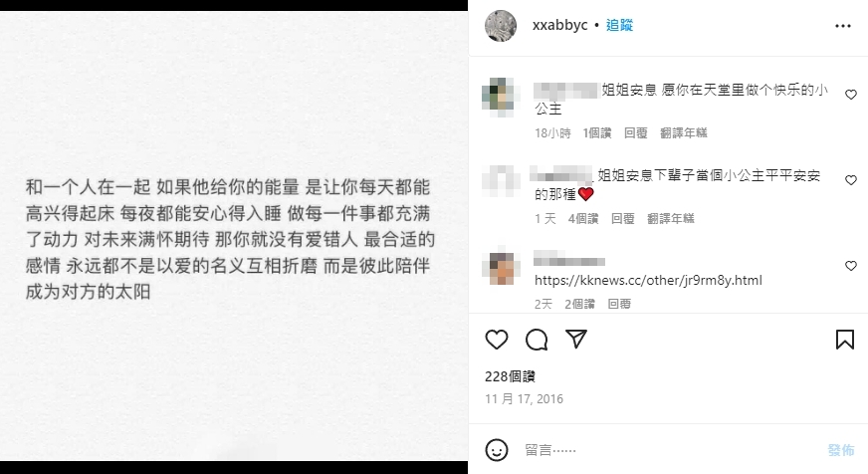Follow the account via 追蹤 link
The height and width of the screenshot is (474, 868).
coord(619,26)
